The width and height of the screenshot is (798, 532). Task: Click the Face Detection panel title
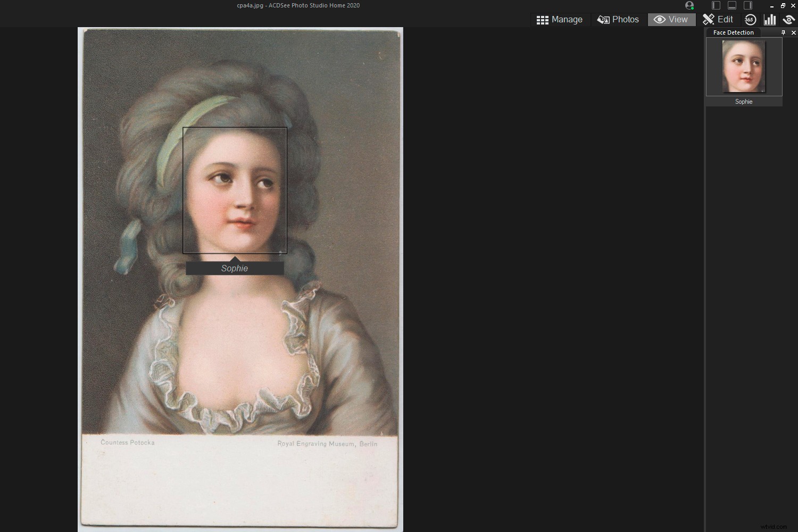pyautogui.click(x=733, y=32)
